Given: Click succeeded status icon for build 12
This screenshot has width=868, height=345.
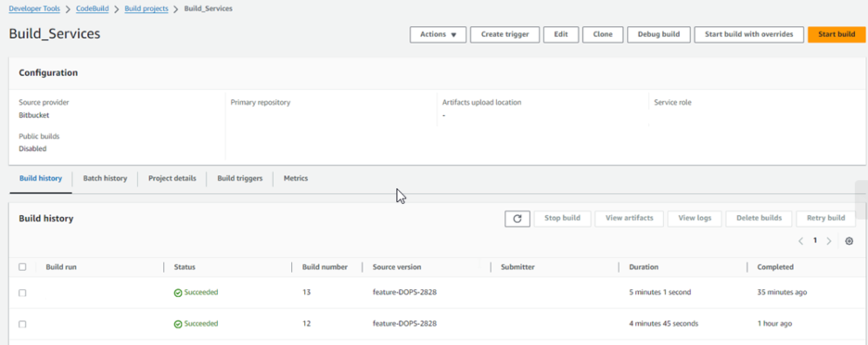Looking at the screenshot, I should [178, 324].
